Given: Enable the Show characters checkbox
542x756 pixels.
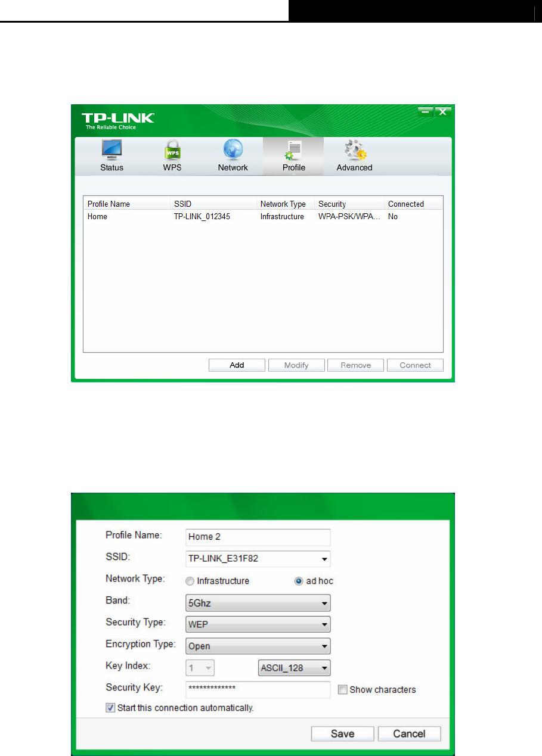Looking at the screenshot, I should [342, 690].
